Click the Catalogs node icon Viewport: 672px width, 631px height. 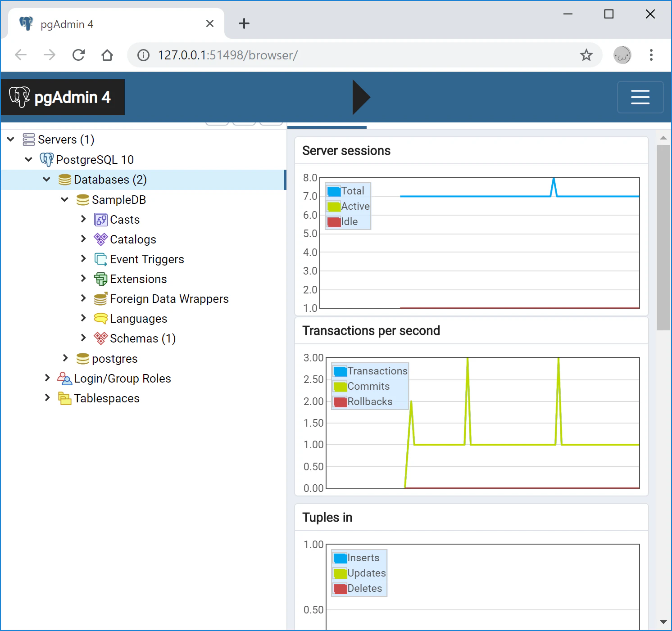(x=101, y=239)
